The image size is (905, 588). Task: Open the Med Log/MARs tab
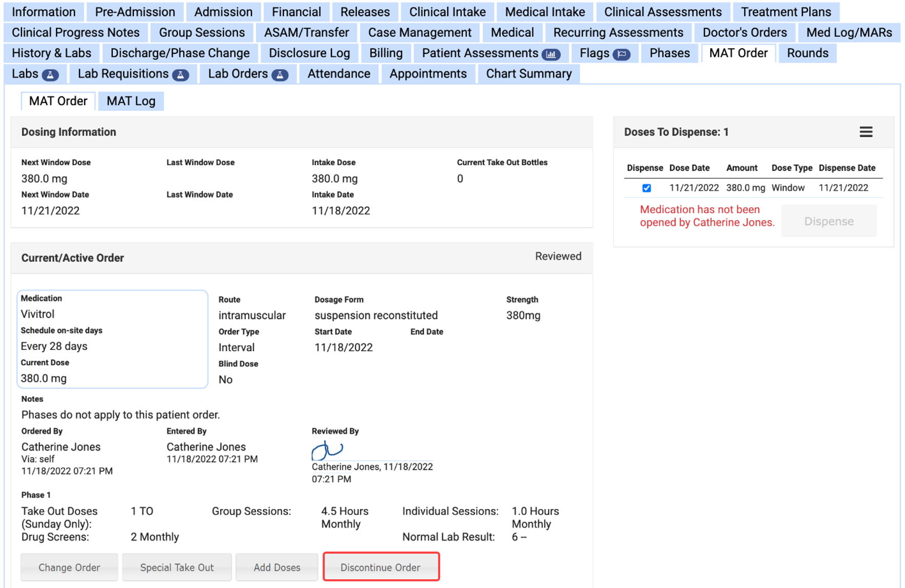pos(849,32)
